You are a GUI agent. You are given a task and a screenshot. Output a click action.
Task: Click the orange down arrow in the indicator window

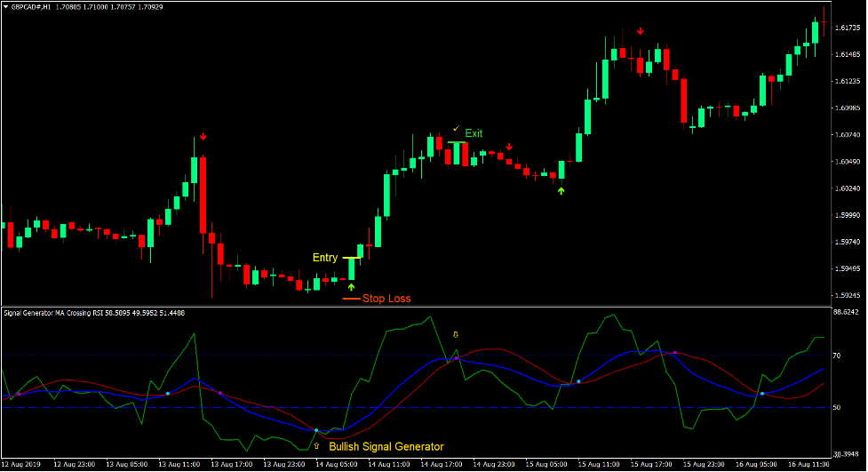point(457,335)
